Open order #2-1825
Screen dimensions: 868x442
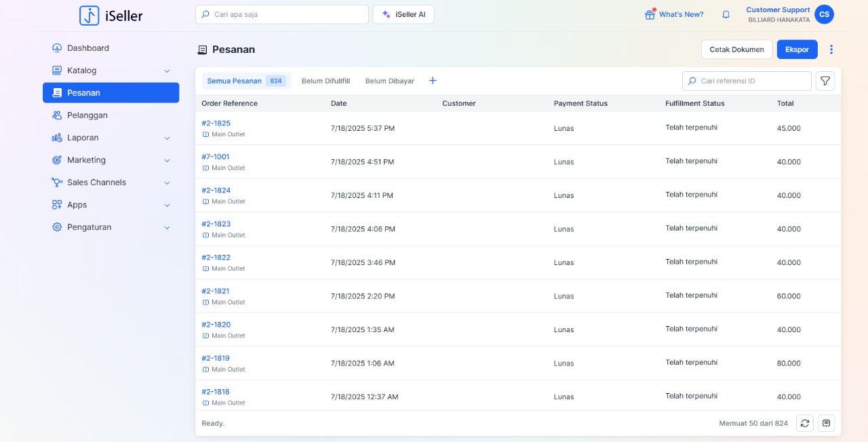pyautogui.click(x=216, y=123)
